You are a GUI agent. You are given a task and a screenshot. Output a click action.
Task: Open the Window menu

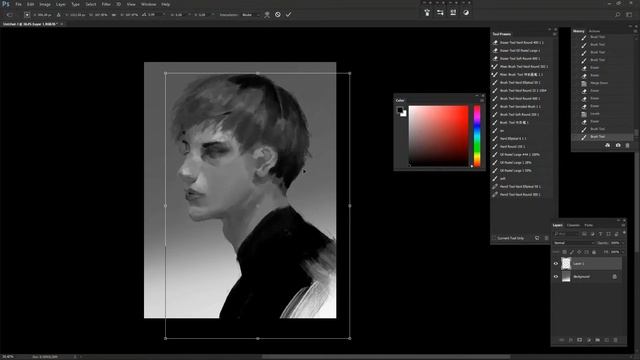(x=148, y=4)
